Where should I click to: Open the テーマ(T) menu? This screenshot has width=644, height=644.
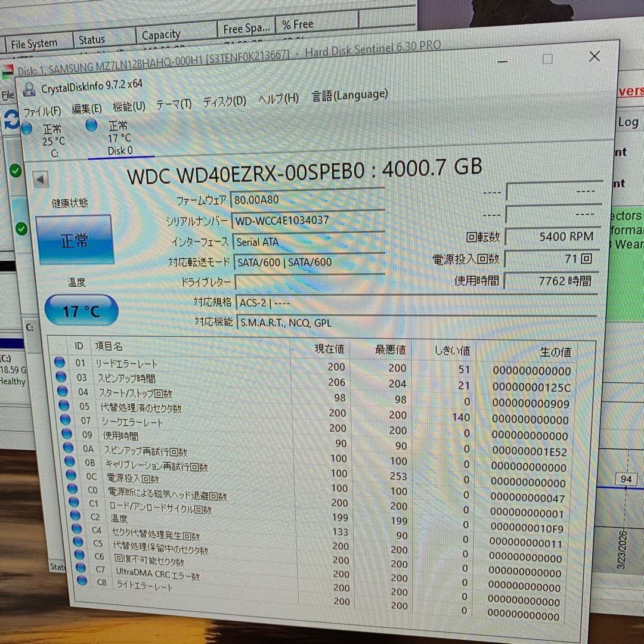pos(174,104)
